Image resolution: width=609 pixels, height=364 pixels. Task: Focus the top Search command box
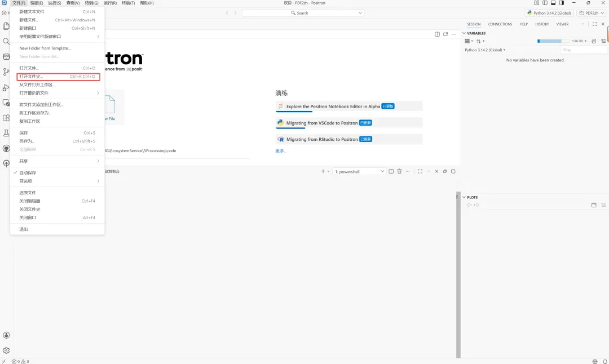[303, 13]
